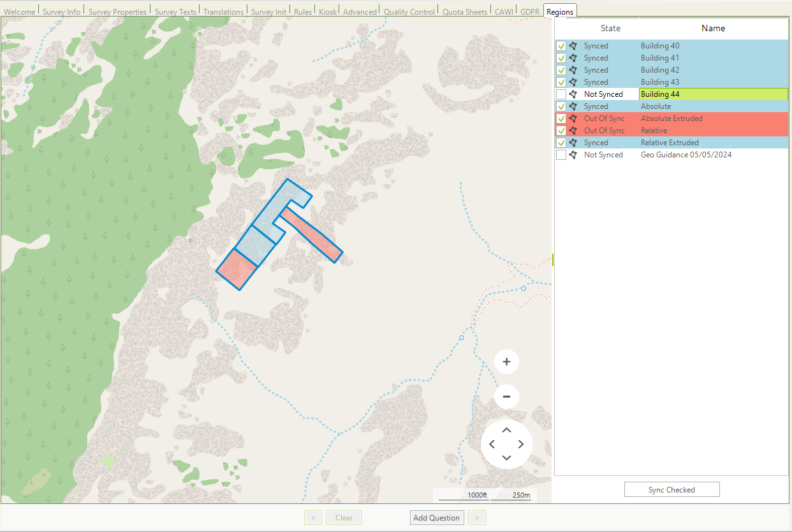This screenshot has height=532, width=792.
Task: Uncheck the Absolute Extruded checkbox
Action: coord(561,118)
